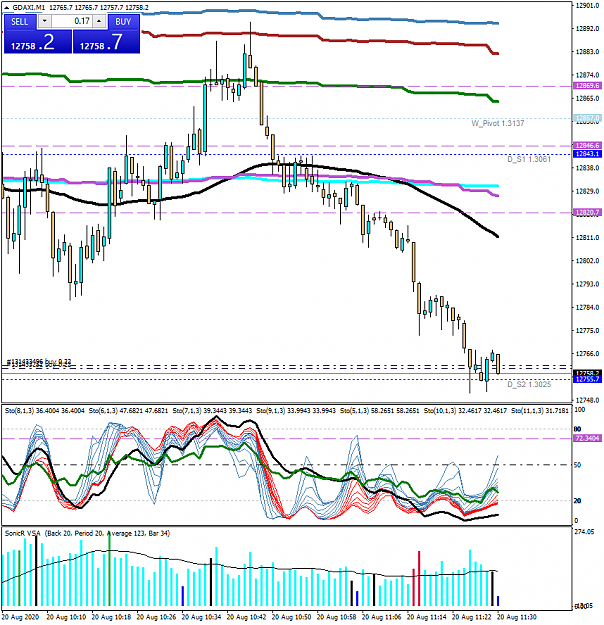
Task: Select the 12755.7 blue price level label
Action: [x=587, y=379]
